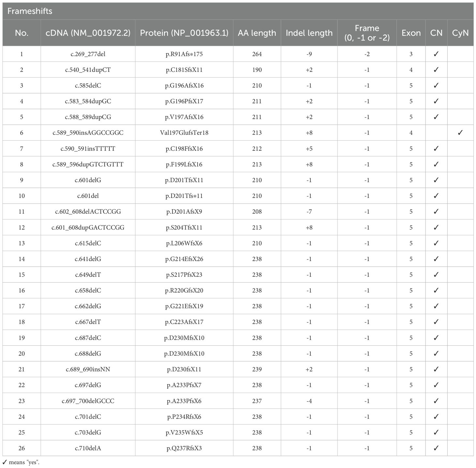Click the CN checkmark in the c.601del row
This screenshot has width=476, height=468.
tap(436, 196)
